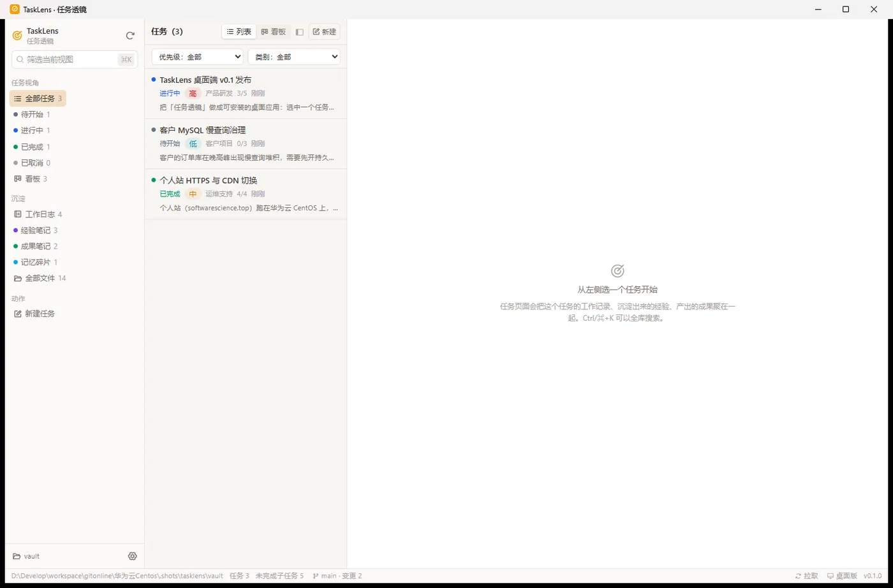Open settings via the gear icon
This screenshot has height=588, width=893.
(133, 556)
